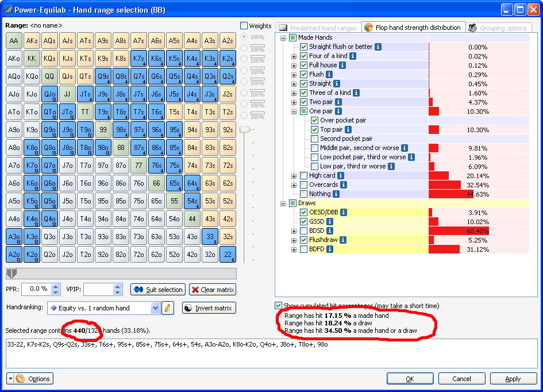Click the Apply button
The image size is (543, 392).
coord(513,379)
